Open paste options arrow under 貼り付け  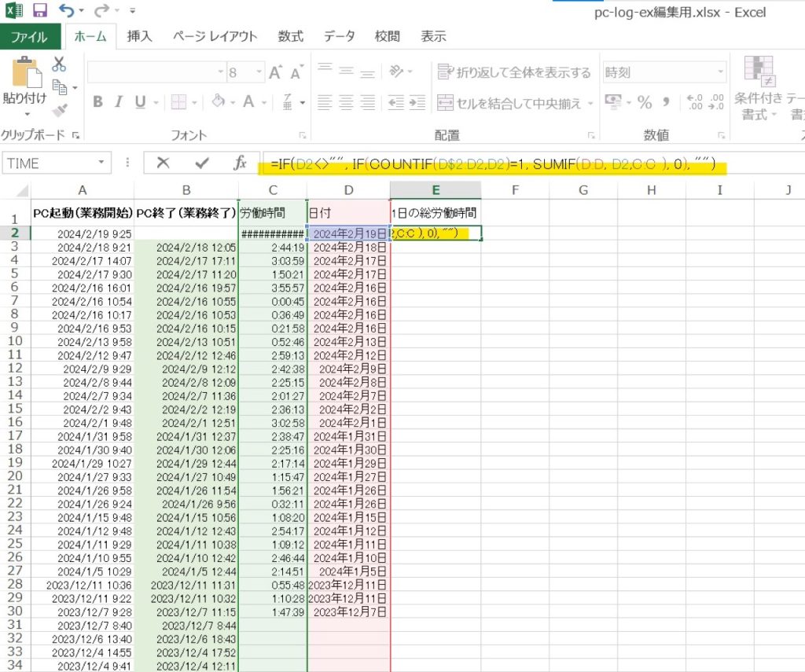(x=27, y=114)
